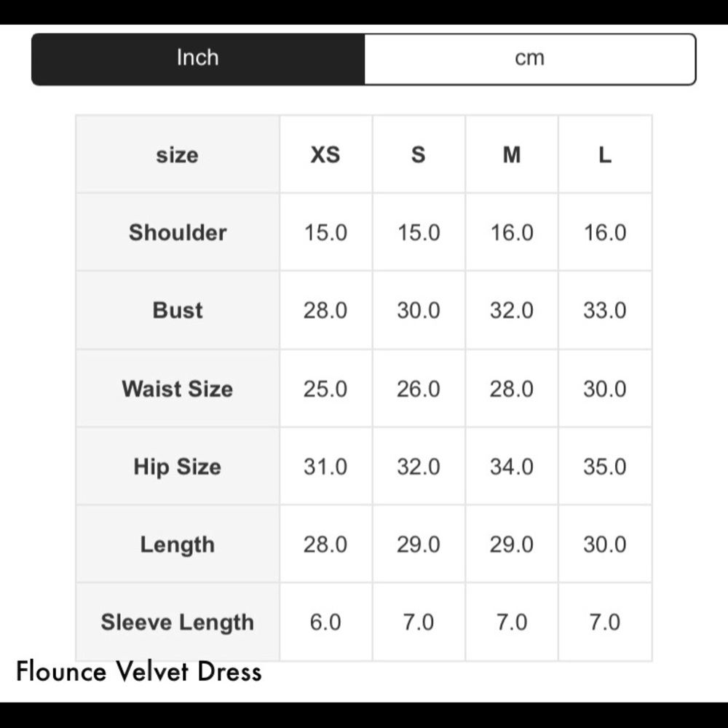Select the size header cell

(x=177, y=154)
